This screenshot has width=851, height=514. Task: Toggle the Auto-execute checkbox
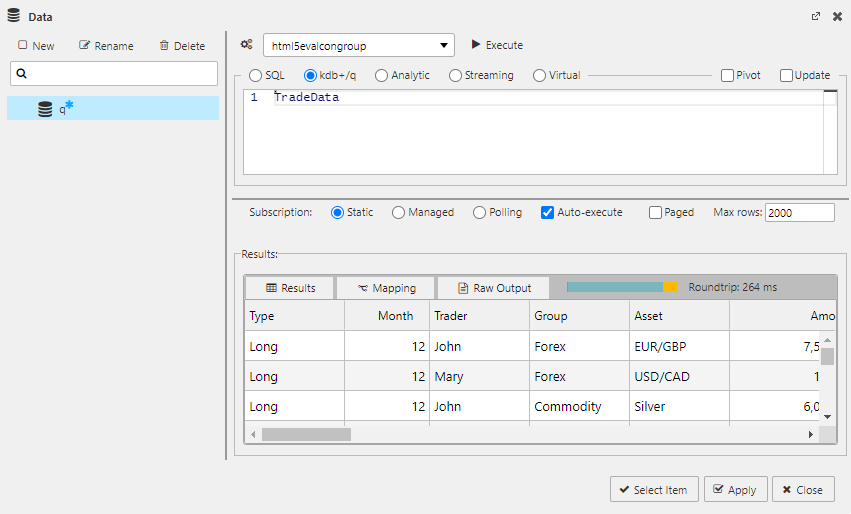coord(547,213)
